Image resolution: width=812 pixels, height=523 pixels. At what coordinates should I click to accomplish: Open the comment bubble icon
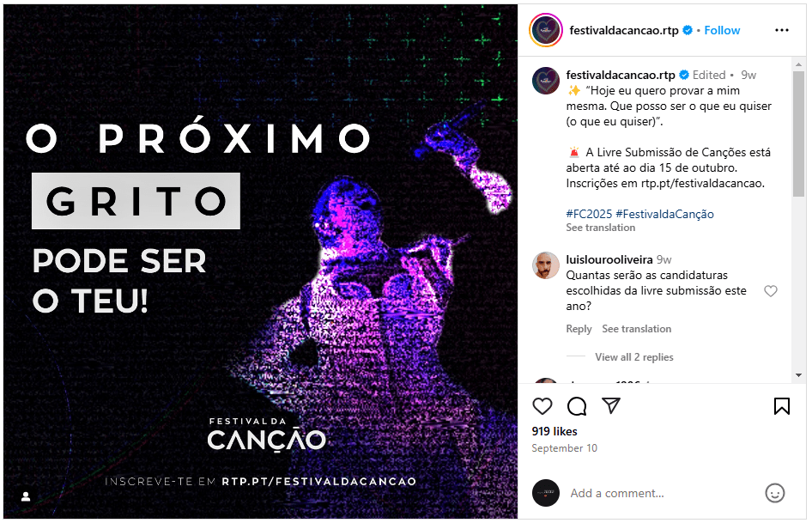click(576, 406)
